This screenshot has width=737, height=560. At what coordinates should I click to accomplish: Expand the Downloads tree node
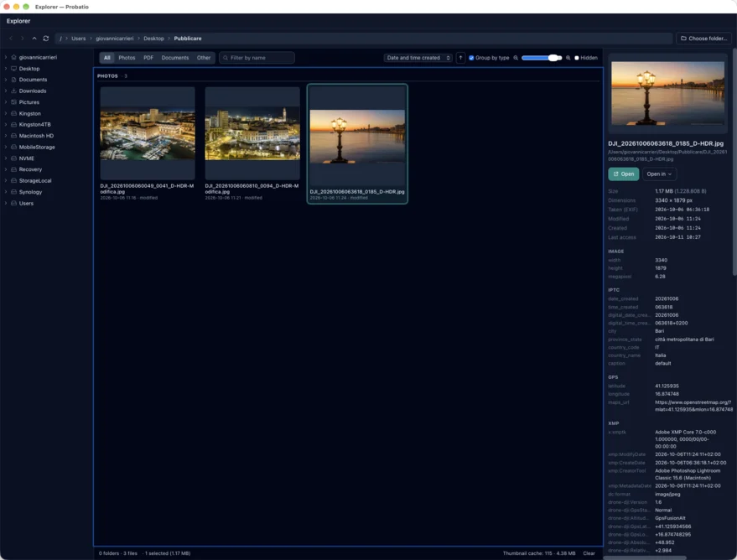click(x=6, y=91)
